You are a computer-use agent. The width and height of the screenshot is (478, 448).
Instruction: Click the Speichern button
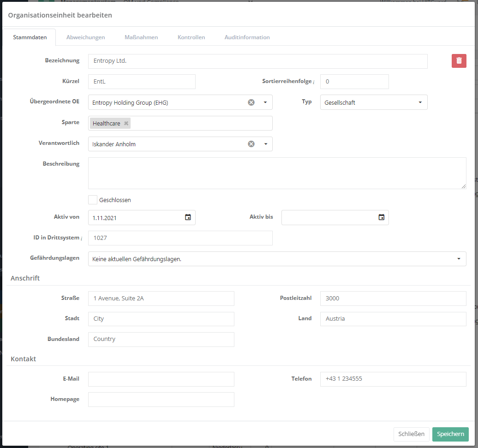tap(450, 434)
